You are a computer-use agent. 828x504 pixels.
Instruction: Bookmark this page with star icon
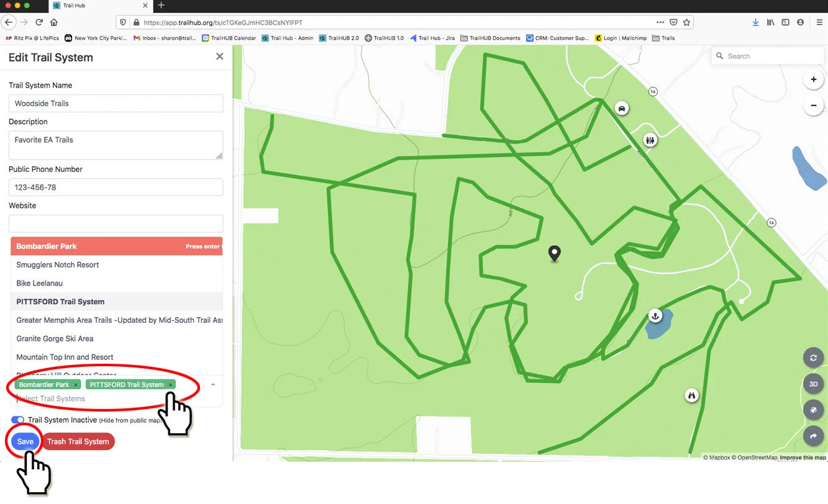pyautogui.click(x=686, y=22)
